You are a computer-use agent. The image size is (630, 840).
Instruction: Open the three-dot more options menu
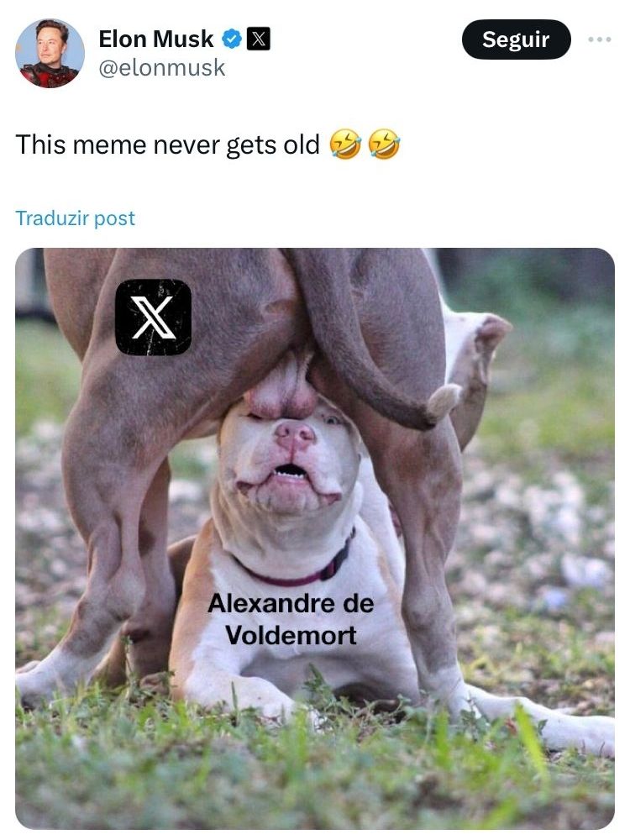(x=600, y=39)
